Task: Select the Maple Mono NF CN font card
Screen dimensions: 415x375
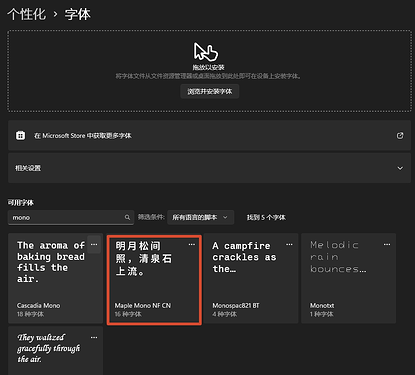Action: click(154, 280)
